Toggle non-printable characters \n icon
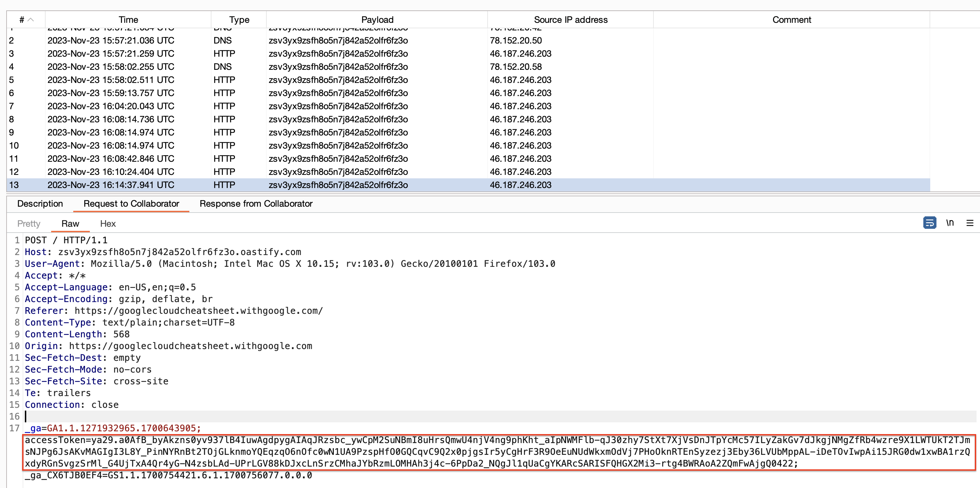This screenshot has width=980, height=488. pos(950,223)
